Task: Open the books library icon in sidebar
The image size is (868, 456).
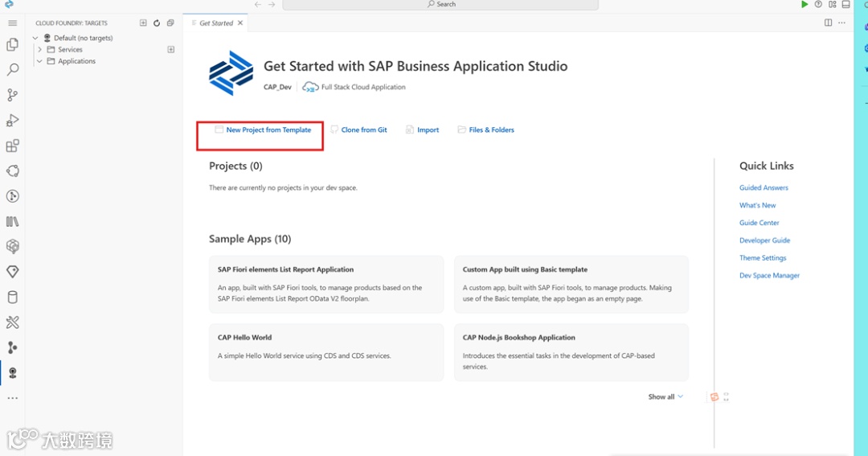Action: 12,222
